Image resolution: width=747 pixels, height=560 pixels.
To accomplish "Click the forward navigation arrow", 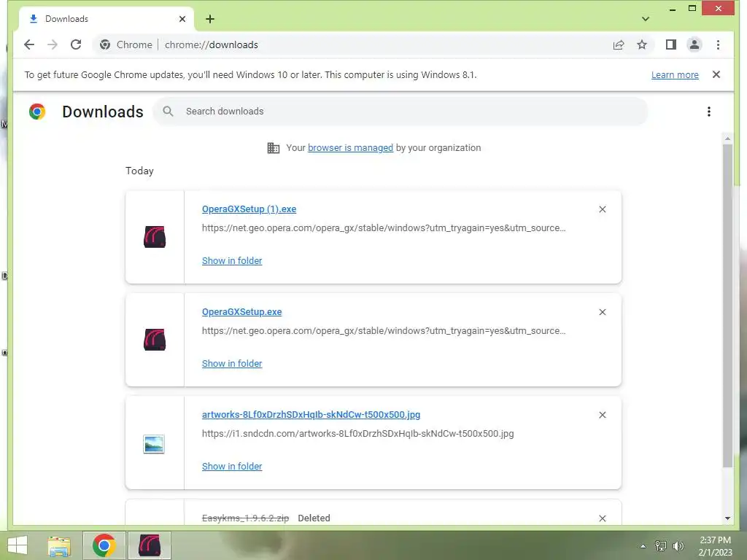I will tap(53, 44).
